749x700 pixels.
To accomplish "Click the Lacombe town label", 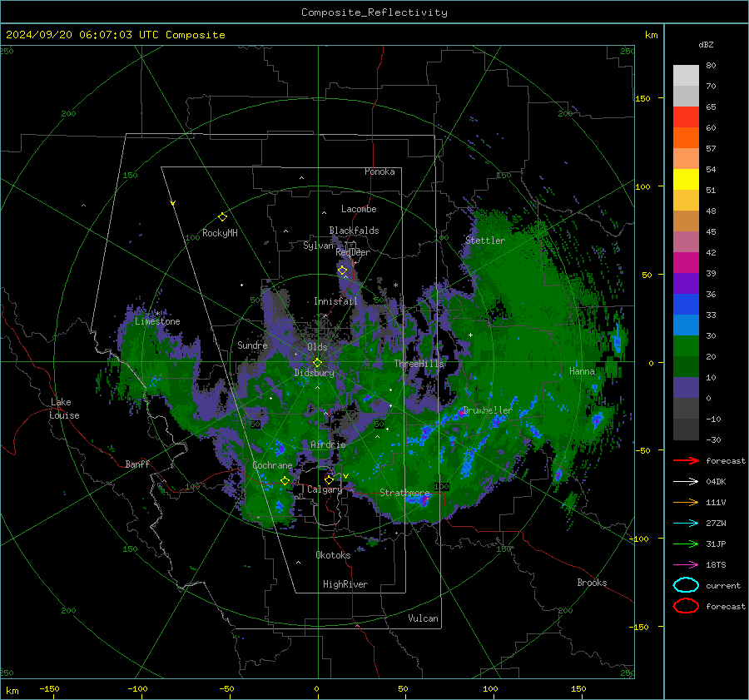I will click(x=359, y=209).
